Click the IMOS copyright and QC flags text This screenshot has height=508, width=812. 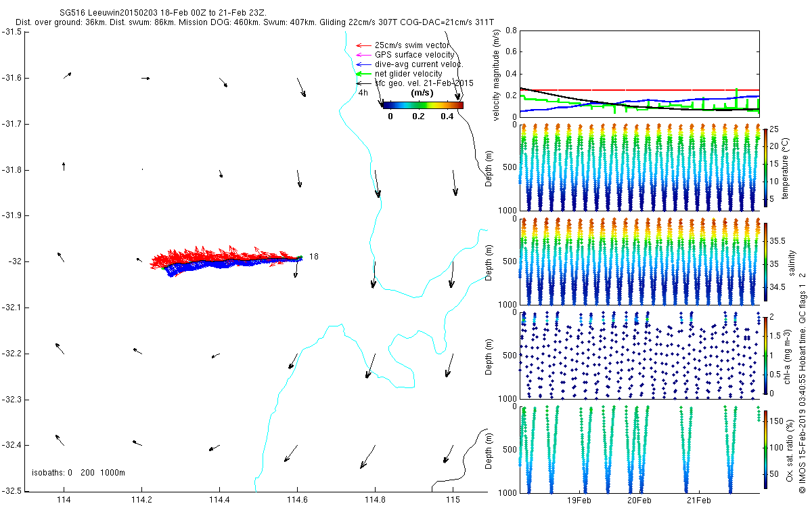tap(803, 383)
